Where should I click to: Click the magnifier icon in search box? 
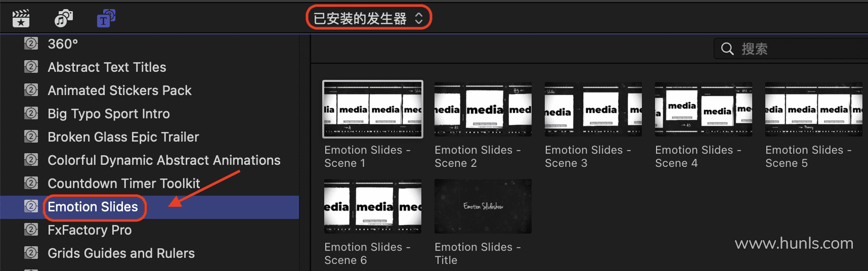pos(727,49)
